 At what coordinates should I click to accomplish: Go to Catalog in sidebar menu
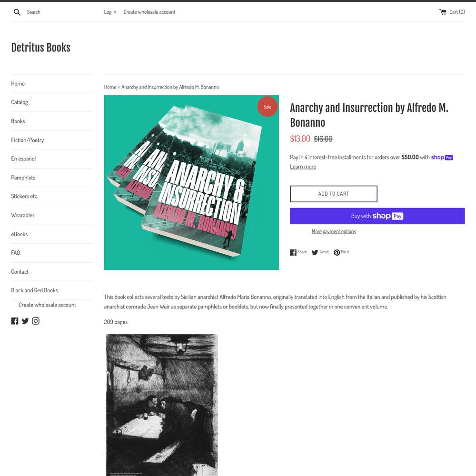pos(20,102)
